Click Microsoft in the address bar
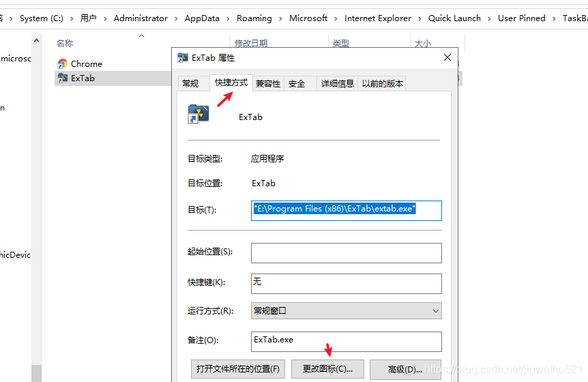Image resolution: width=588 pixels, height=382 pixels. (308, 18)
